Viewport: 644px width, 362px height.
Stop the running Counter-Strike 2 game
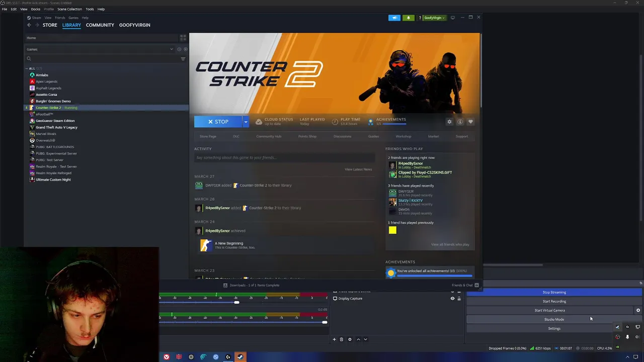pos(218,122)
